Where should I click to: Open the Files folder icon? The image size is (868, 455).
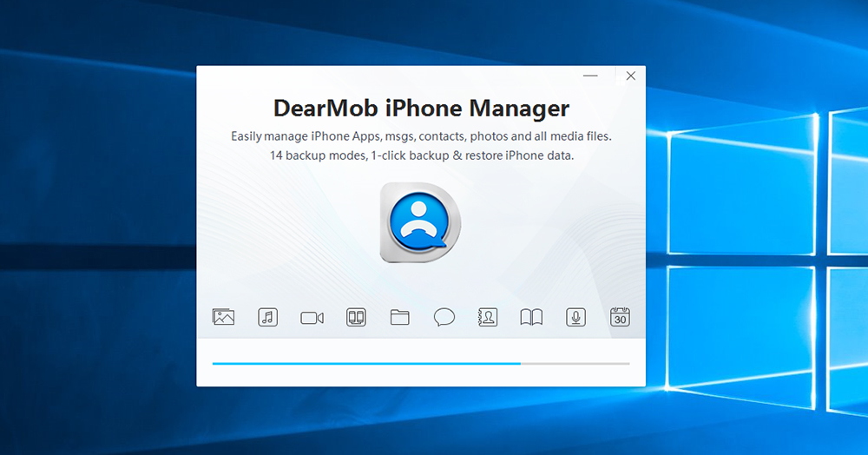[x=399, y=317]
